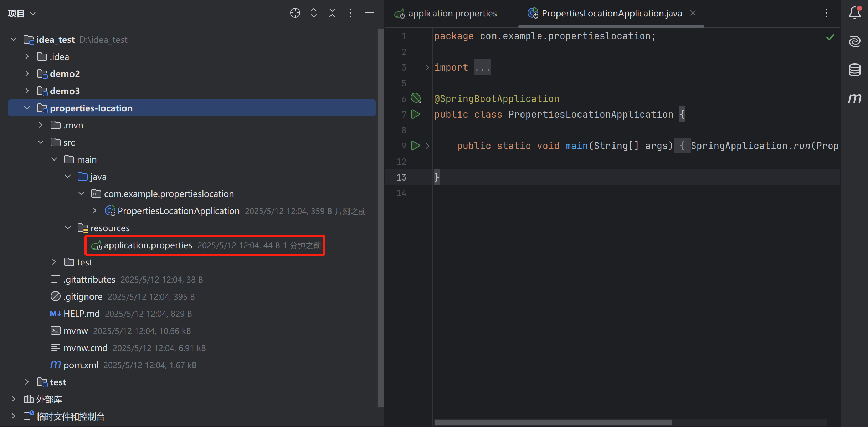Open the 项目 view dropdown
The image size is (868, 427).
point(22,14)
